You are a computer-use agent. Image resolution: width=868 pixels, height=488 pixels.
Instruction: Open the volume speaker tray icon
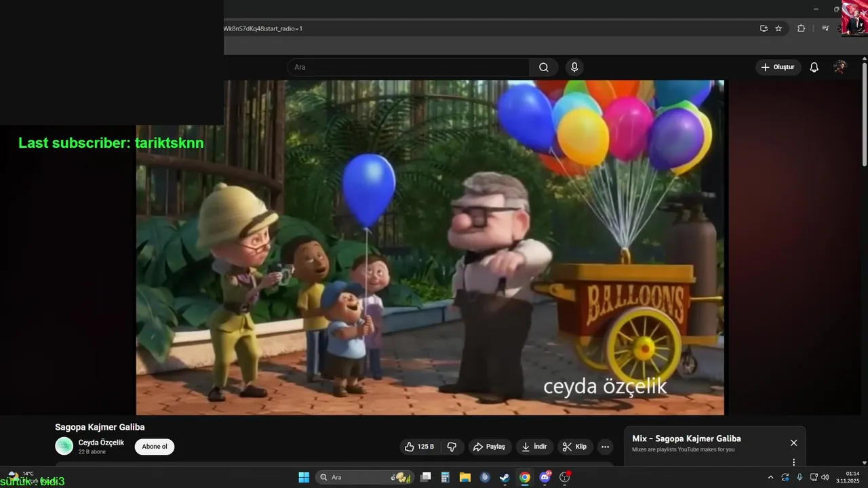click(x=825, y=477)
